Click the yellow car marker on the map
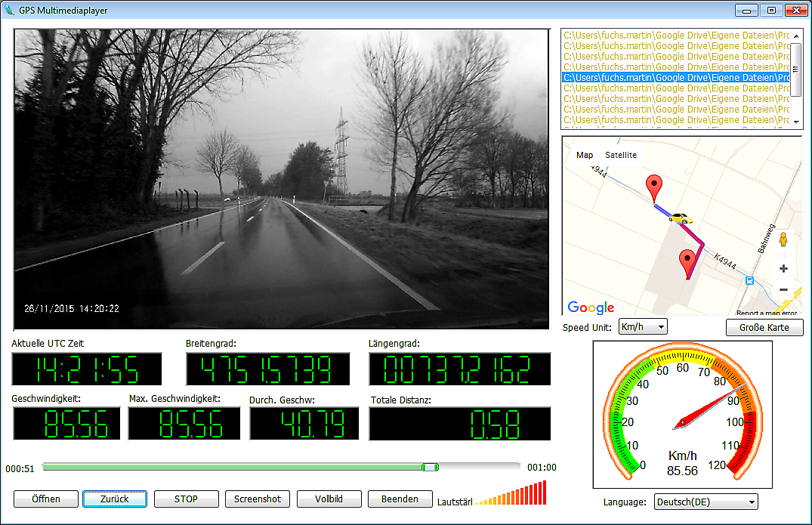Image resolution: width=812 pixels, height=525 pixels. pyautogui.click(x=680, y=218)
